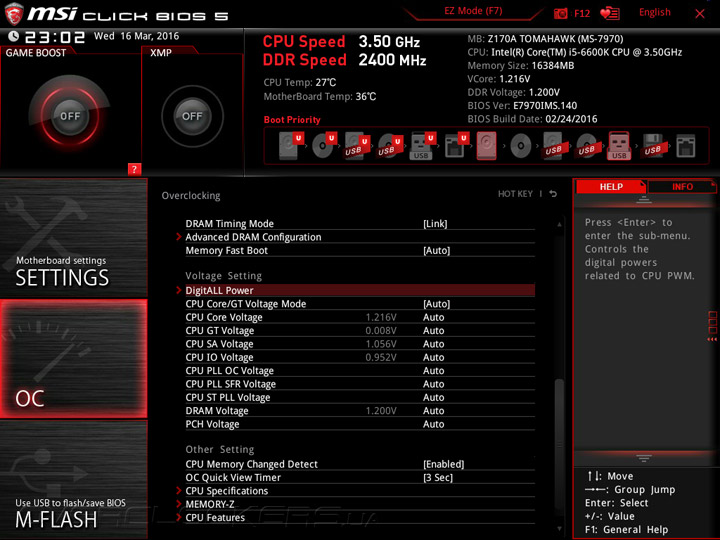Image resolution: width=720 pixels, height=540 pixels.
Task: Open the M-FLASH section
Action: pyautogui.click(x=73, y=479)
